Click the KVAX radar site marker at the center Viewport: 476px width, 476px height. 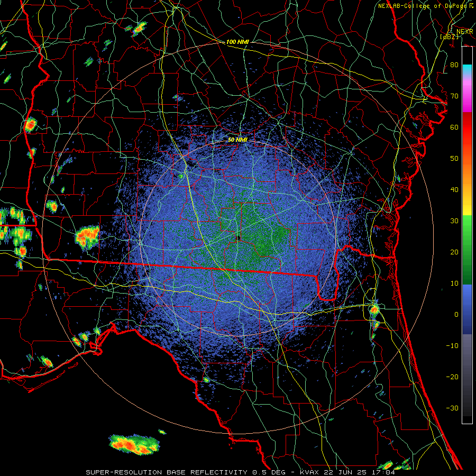coord(239,237)
